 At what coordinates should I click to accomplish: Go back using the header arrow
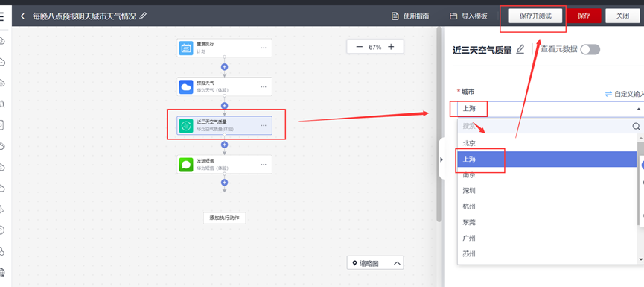pyautogui.click(x=22, y=16)
